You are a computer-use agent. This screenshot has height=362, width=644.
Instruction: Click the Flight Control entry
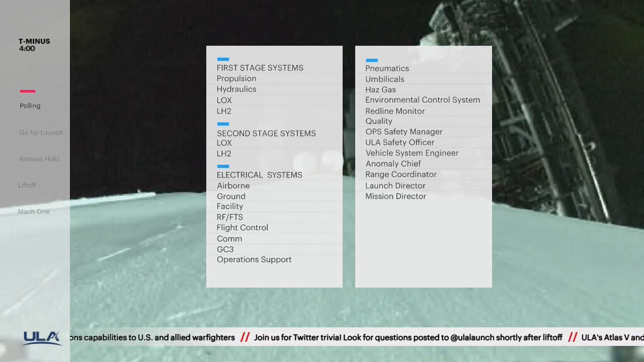click(242, 228)
